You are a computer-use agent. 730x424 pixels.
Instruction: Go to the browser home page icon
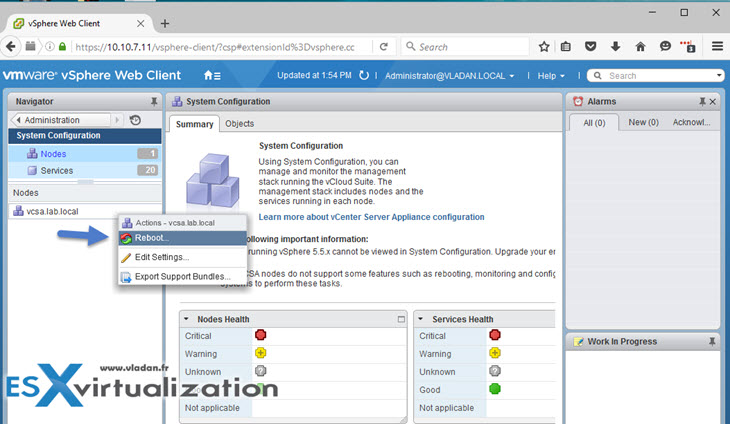tap(641, 47)
